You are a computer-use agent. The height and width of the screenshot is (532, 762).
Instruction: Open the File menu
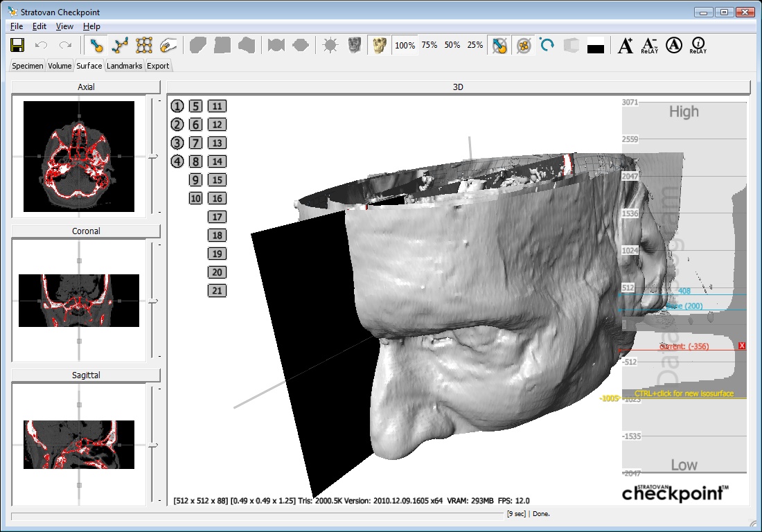pos(17,26)
